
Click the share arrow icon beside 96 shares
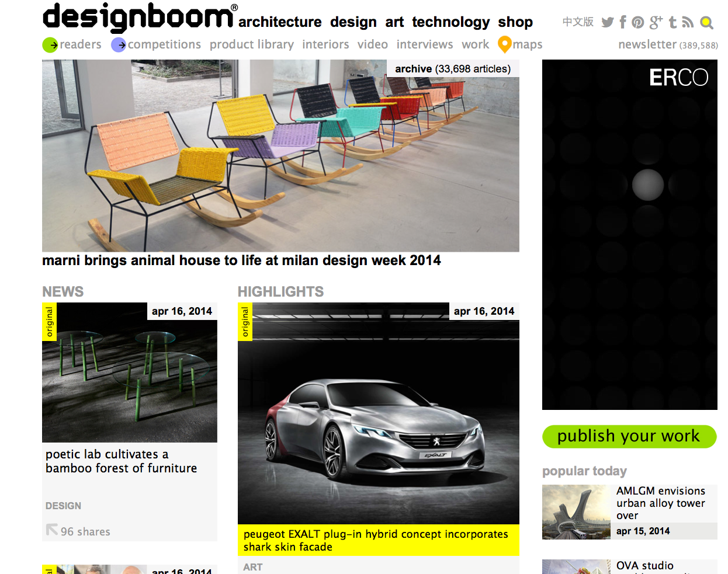click(52, 530)
